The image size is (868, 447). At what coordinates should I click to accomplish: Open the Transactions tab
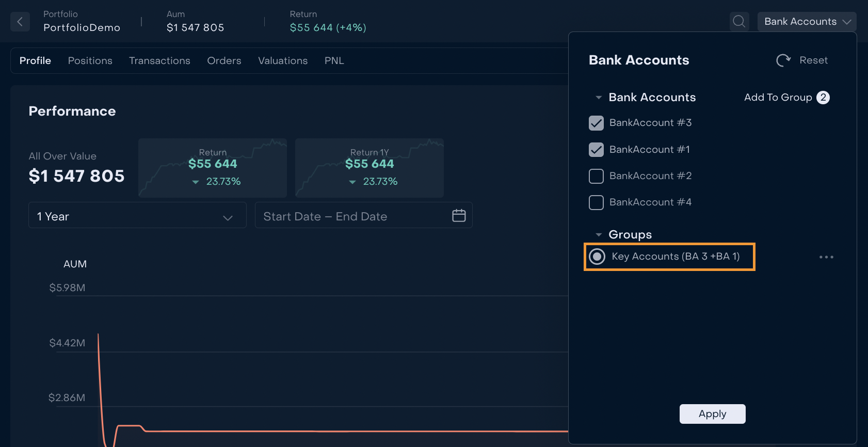pos(159,61)
